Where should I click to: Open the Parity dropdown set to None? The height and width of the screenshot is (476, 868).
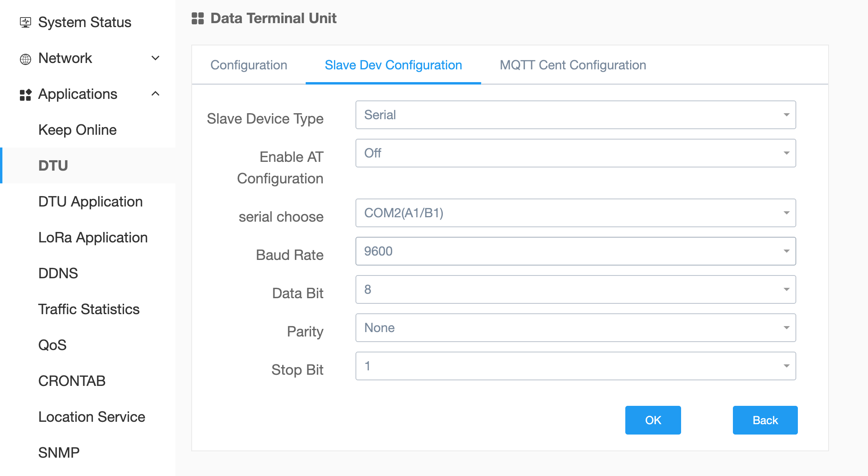pyautogui.click(x=575, y=328)
